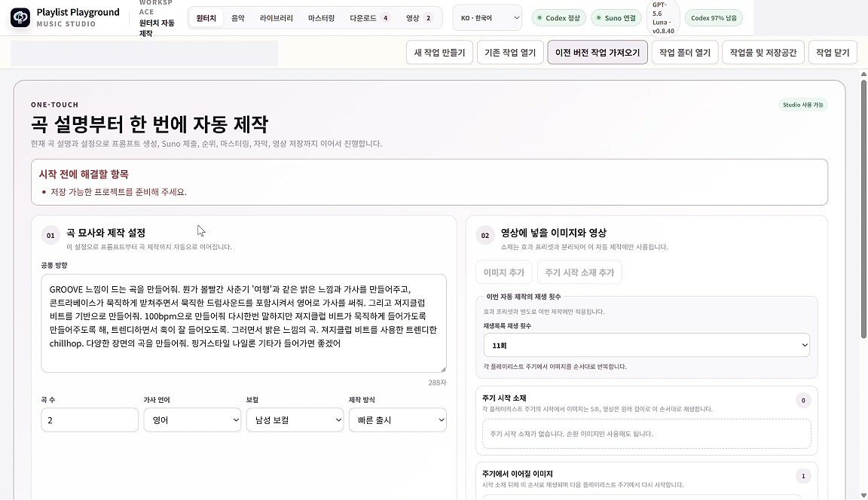868x500 pixels.
Task: Open the 제작 방식 dropdown showing 빠른 출시
Action: (398, 419)
